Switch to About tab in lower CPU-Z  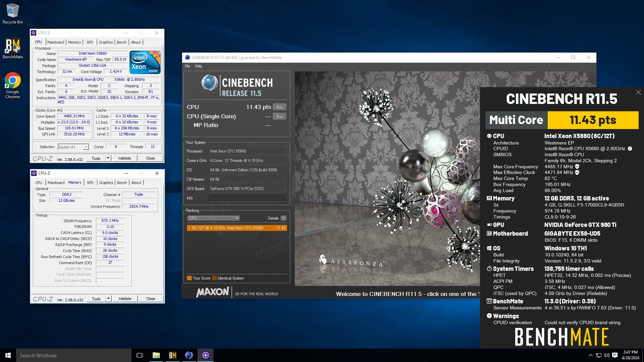pyautogui.click(x=136, y=183)
